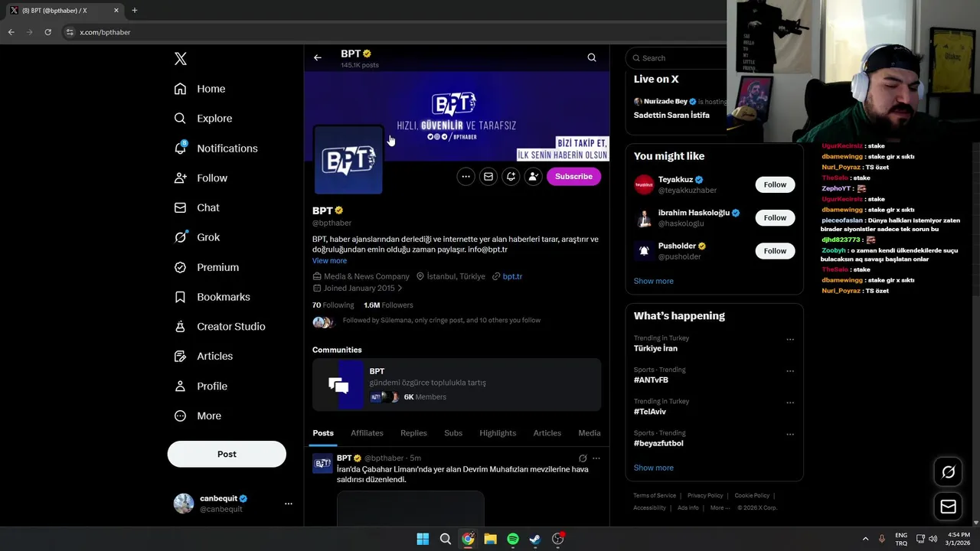The height and width of the screenshot is (551, 980).
Task: Switch to the Media tab
Action: 590,433
